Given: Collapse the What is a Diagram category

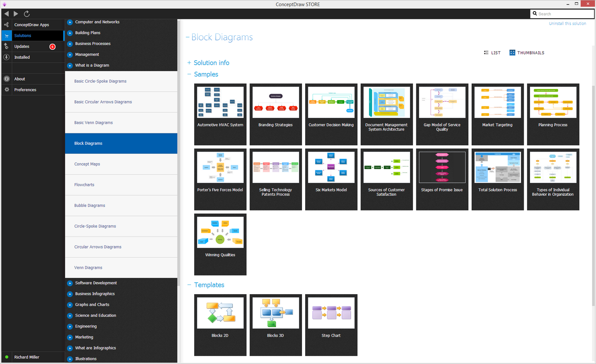Looking at the screenshot, I should [x=70, y=65].
